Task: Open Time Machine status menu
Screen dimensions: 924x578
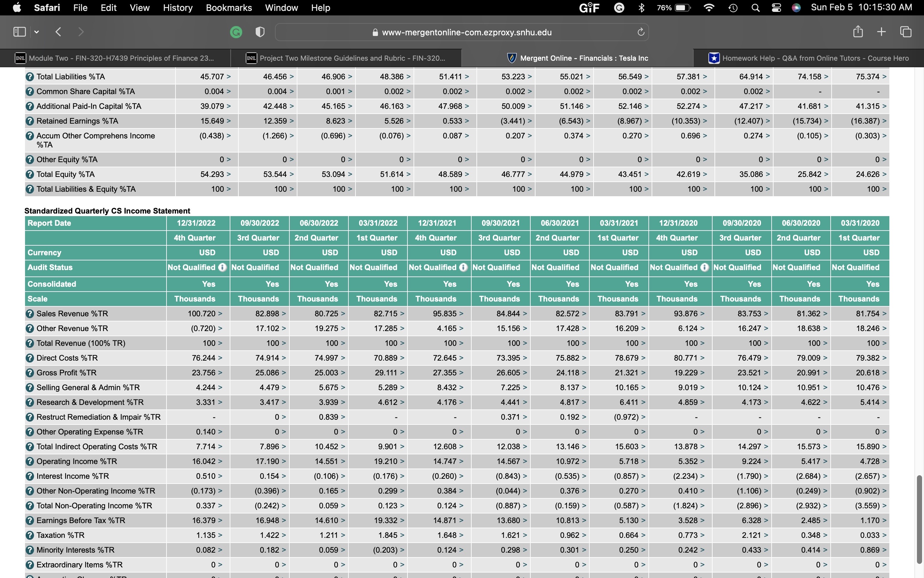Action: [x=733, y=8]
